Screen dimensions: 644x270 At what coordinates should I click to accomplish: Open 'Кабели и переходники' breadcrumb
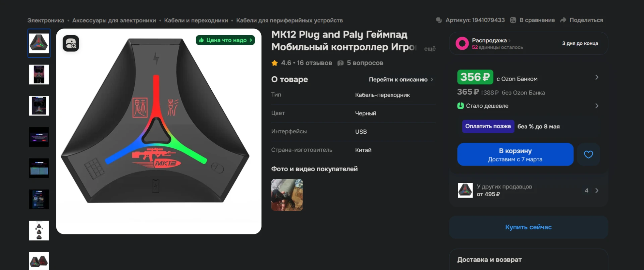[196, 20]
